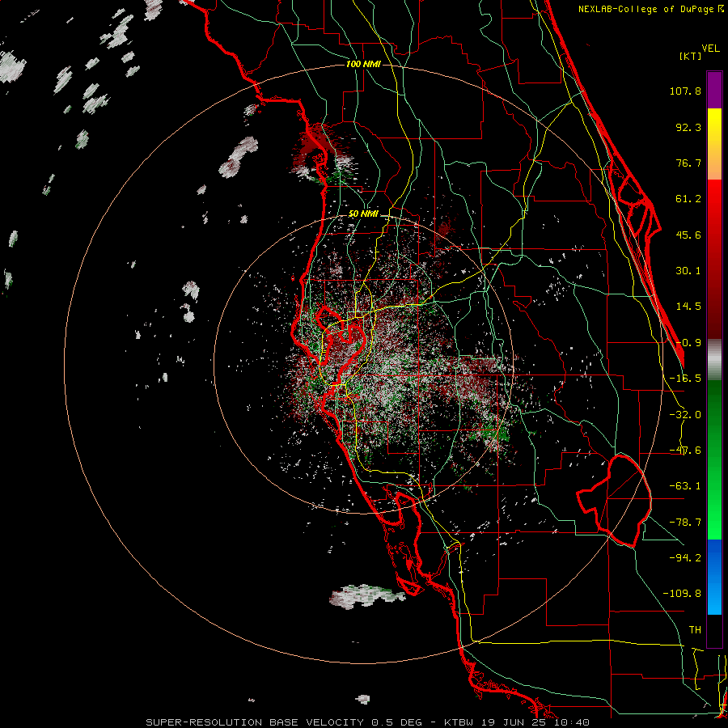This screenshot has width=728, height=728.
Task: Click the -0.9 scale value
Action: click(688, 343)
